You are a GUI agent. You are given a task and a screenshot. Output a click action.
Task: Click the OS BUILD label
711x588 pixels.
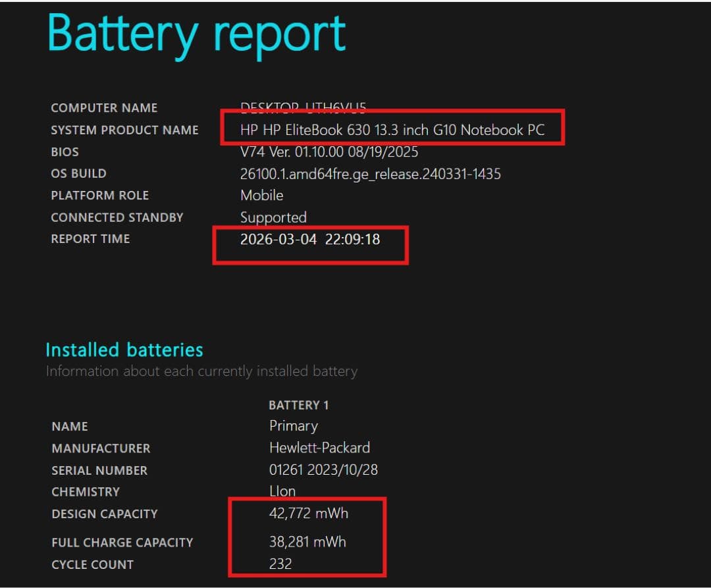(78, 174)
